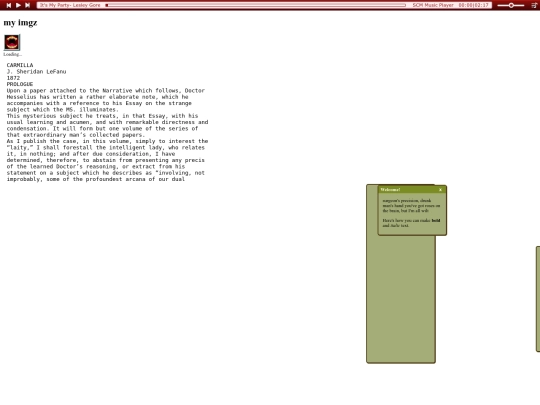The width and height of the screenshot is (540, 405).
Task: Click the PROLOGUE heading text
Action: pos(20,84)
